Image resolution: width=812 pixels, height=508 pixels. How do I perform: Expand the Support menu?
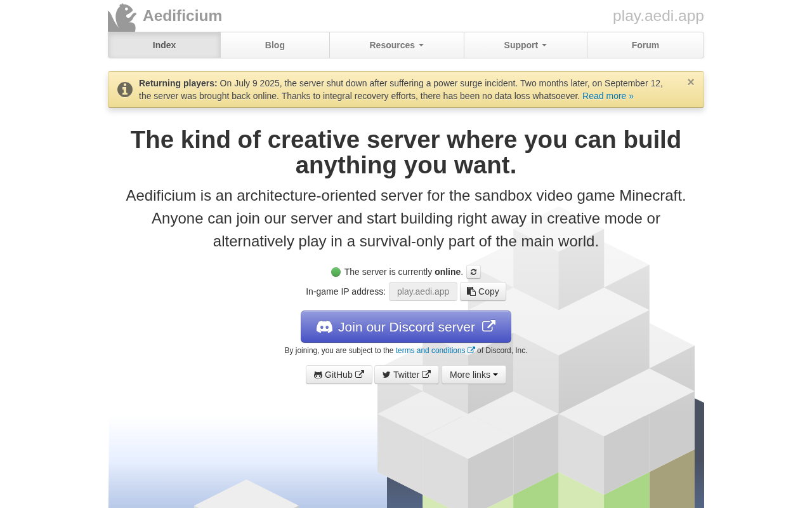coord(525,45)
